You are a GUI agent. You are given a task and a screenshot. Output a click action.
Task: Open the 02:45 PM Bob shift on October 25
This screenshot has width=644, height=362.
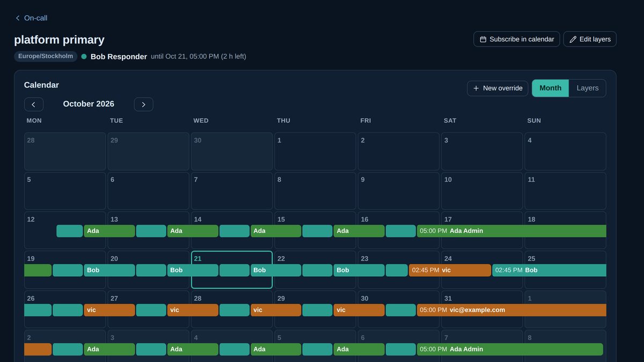[549, 270]
